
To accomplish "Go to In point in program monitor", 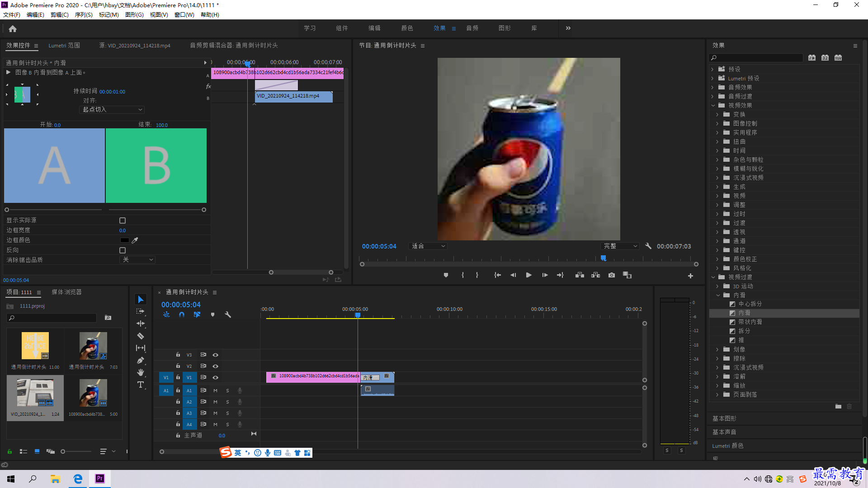I will [x=497, y=275].
